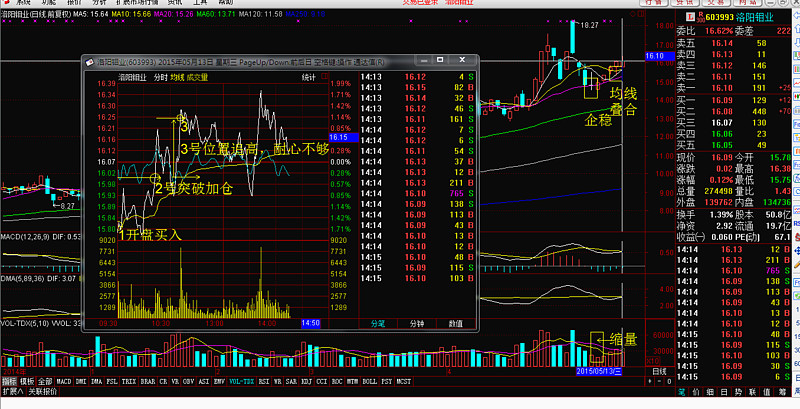
Task: Switch to the MACD indicator tab
Action: [64, 381]
